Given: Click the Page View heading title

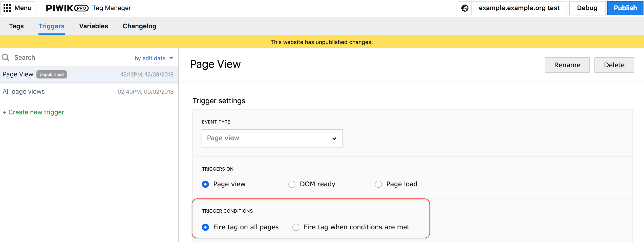Looking at the screenshot, I should pos(215,64).
